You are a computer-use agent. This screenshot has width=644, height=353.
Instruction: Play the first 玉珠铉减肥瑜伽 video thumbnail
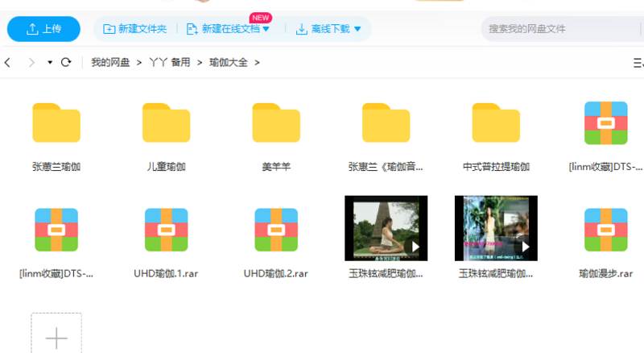pos(386,228)
